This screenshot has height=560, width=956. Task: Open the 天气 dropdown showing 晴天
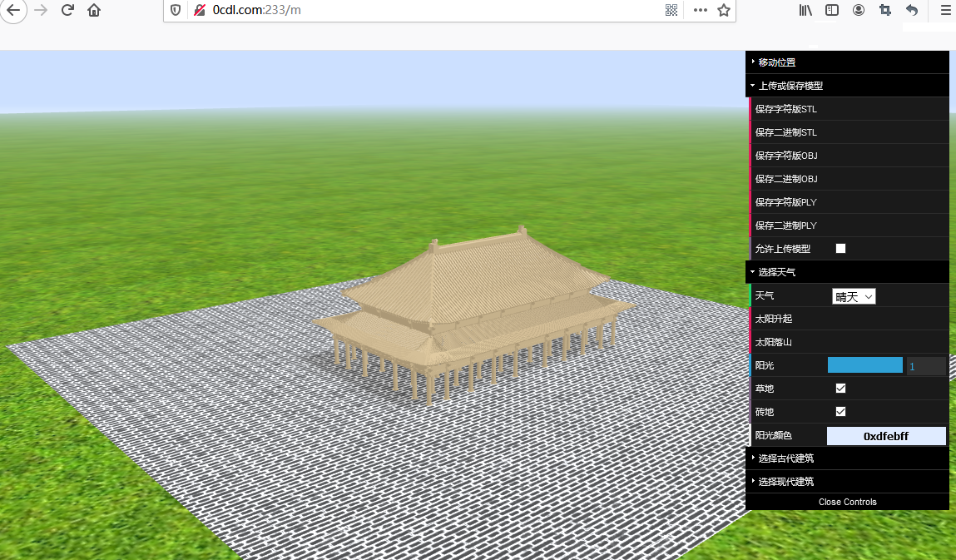click(854, 296)
